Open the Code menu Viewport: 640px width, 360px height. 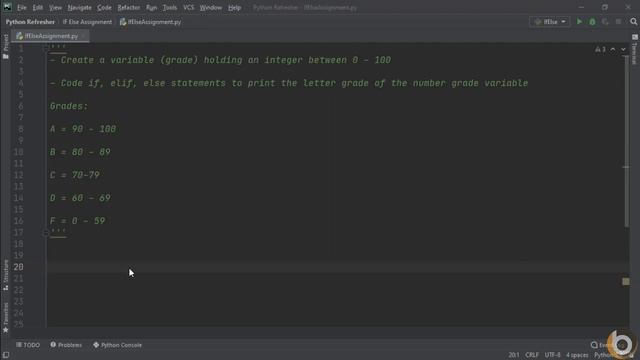(104, 8)
